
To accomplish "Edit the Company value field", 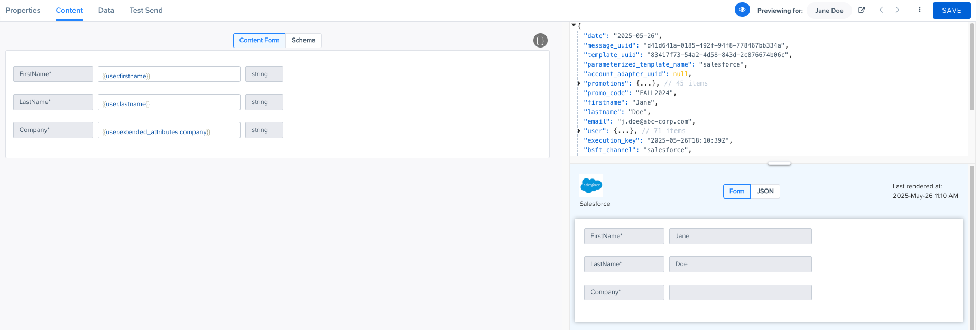I will pyautogui.click(x=169, y=130).
